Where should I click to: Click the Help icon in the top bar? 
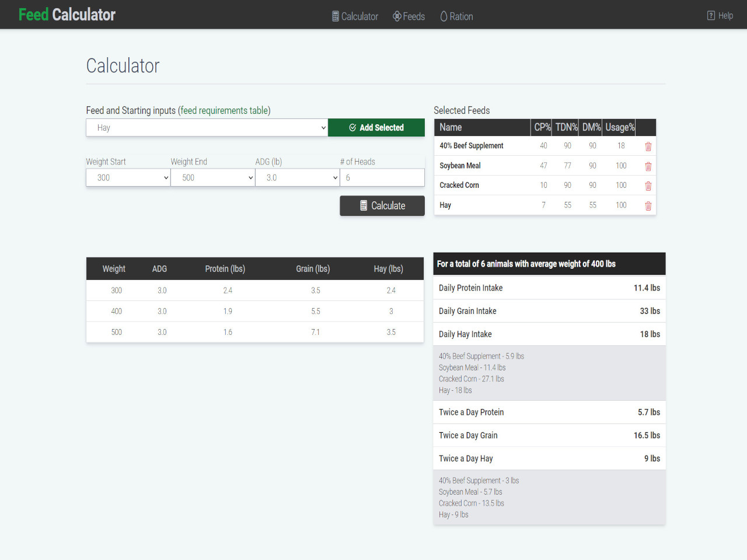710,15
